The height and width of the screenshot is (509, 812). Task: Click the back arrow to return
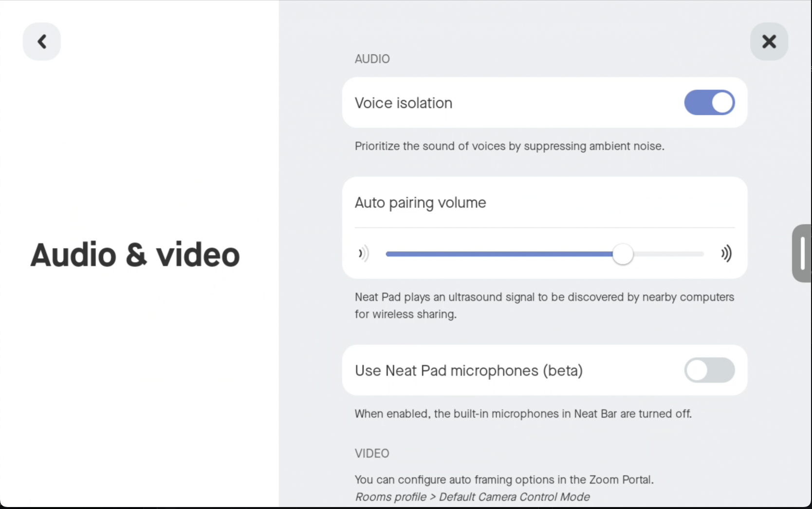pos(41,41)
